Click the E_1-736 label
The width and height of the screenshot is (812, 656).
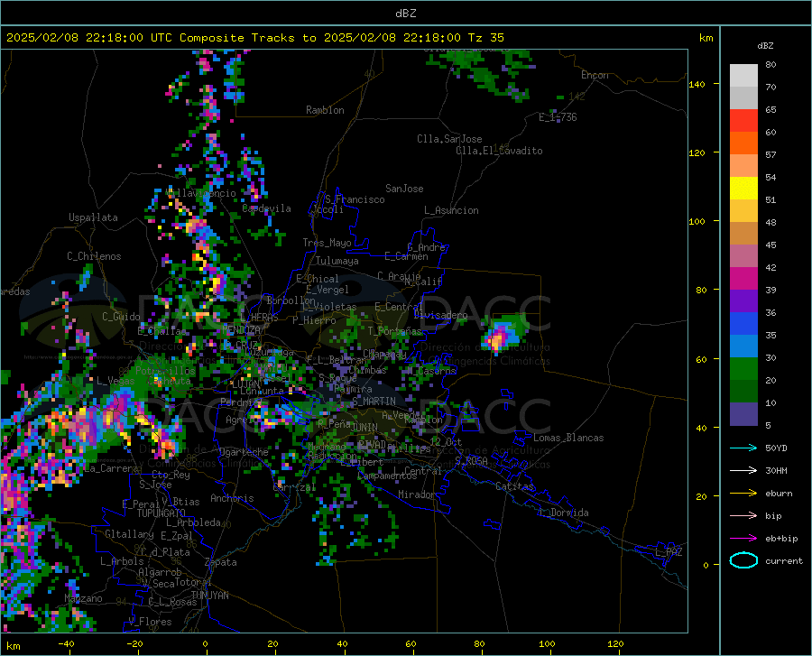[558, 117]
